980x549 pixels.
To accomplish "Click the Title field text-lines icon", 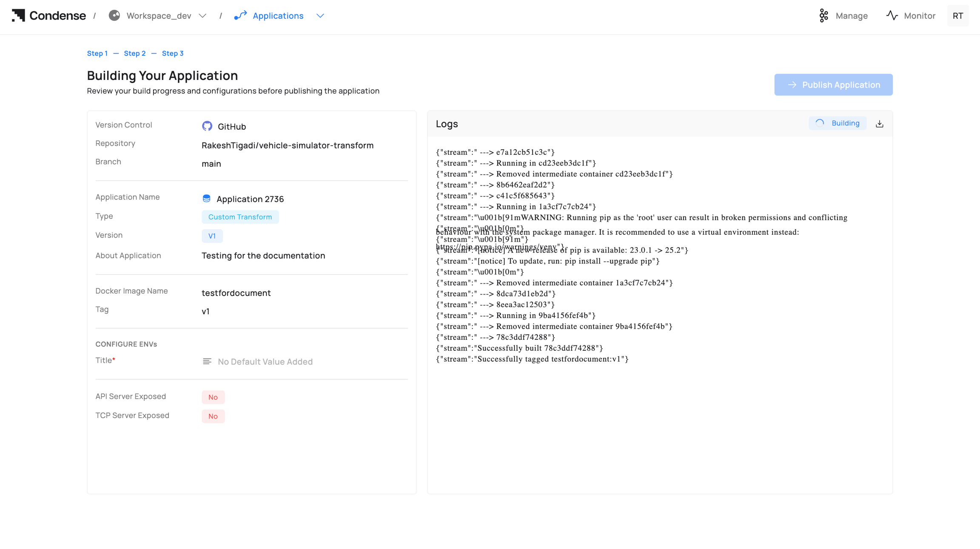I will (x=207, y=361).
